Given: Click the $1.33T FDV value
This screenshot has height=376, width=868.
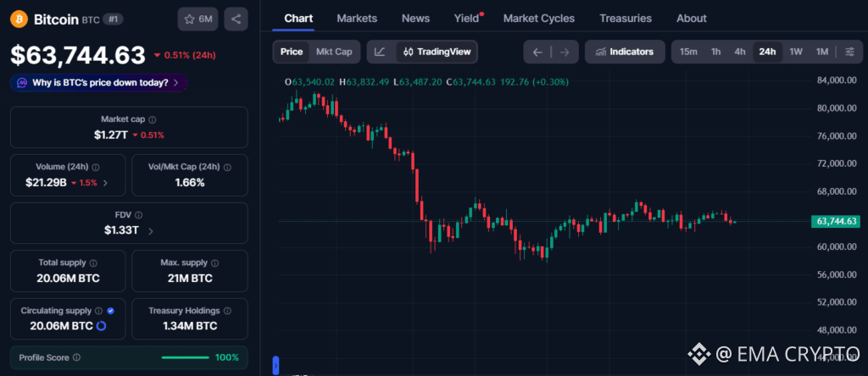Looking at the screenshot, I should click(121, 230).
